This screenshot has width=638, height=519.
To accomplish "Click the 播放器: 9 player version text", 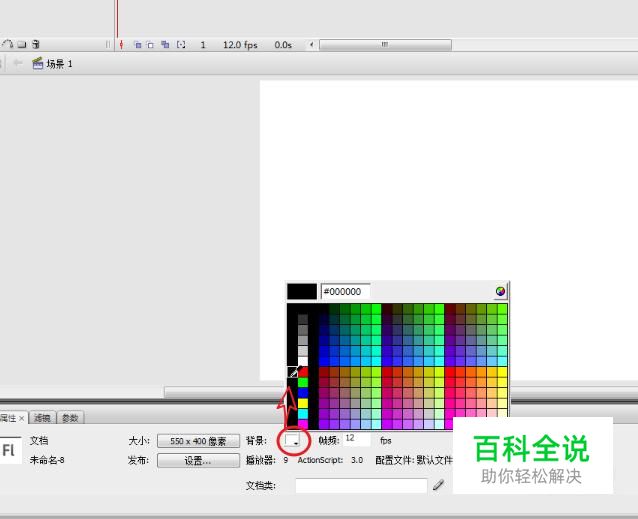I will tap(267, 460).
